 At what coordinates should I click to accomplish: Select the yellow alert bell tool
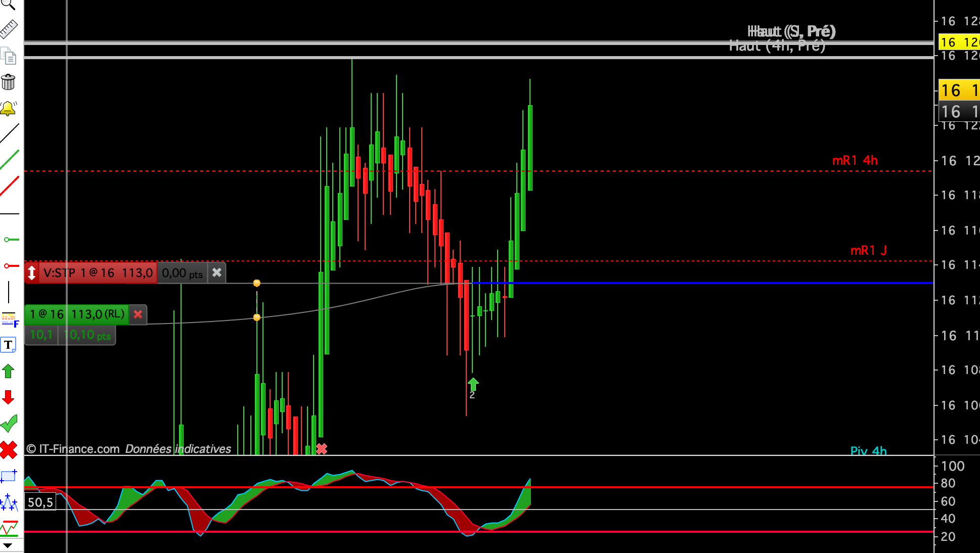[x=9, y=108]
